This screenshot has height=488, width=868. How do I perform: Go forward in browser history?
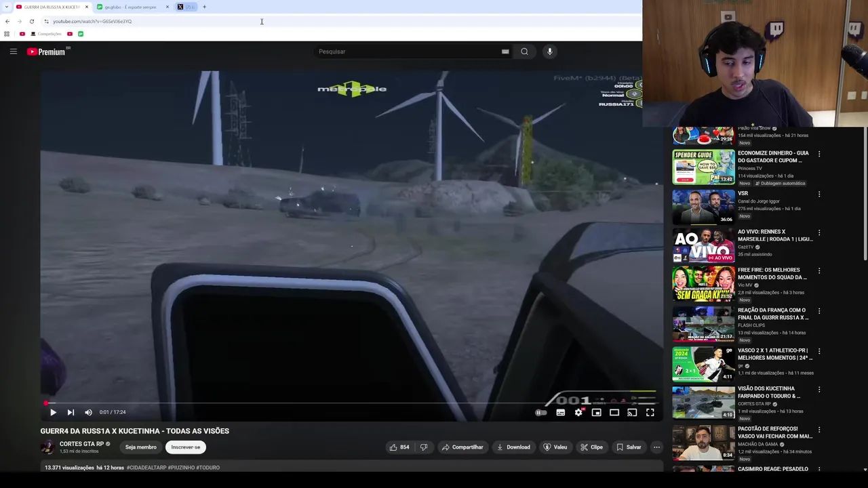pyautogui.click(x=20, y=22)
